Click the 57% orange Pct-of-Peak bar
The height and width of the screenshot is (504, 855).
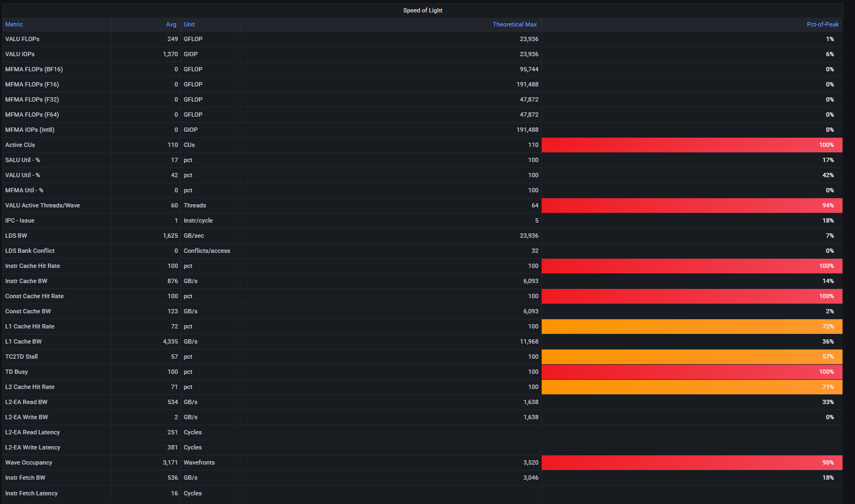coord(692,357)
